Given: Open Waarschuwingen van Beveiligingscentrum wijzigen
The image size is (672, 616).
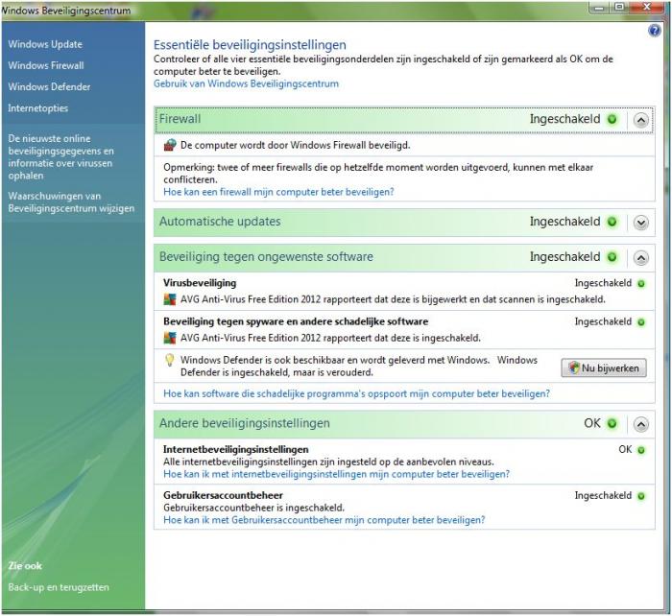Looking at the screenshot, I should pyautogui.click(x=71, y=202).
